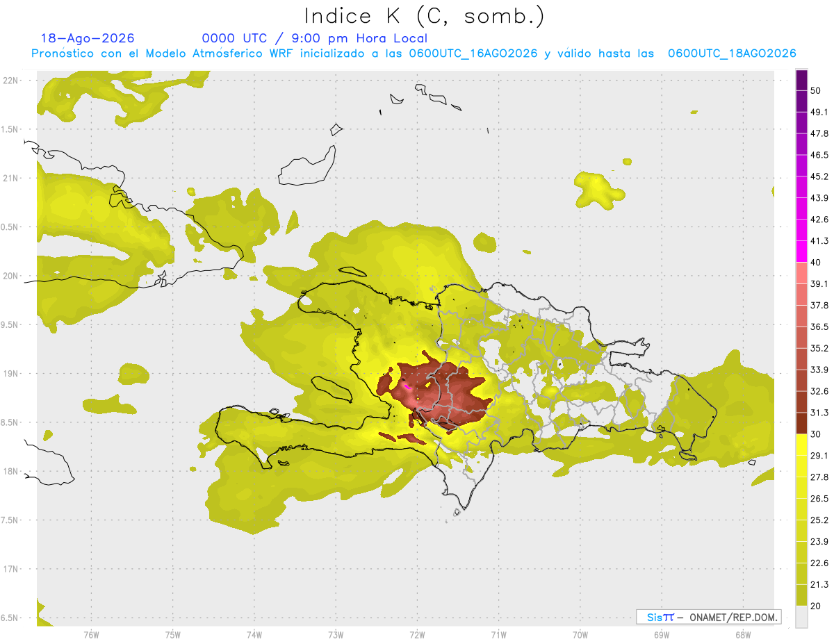
Task: Click the '46.5' color scale label
Action: coord(819,155)
